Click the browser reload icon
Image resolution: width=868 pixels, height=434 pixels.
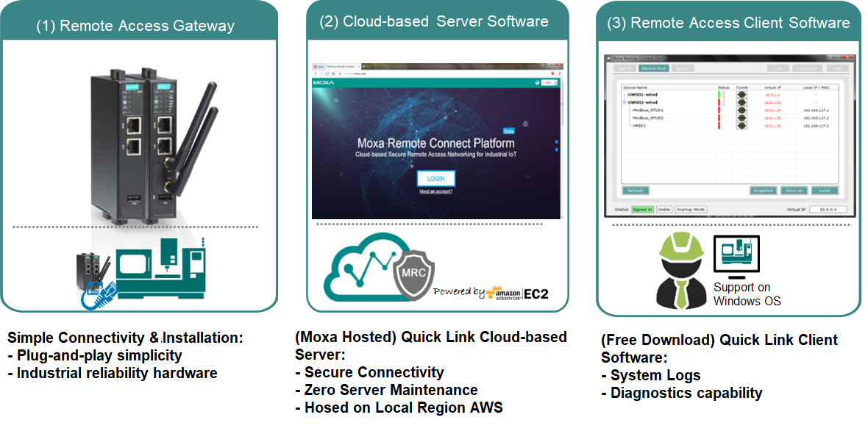tap(327, 74)
